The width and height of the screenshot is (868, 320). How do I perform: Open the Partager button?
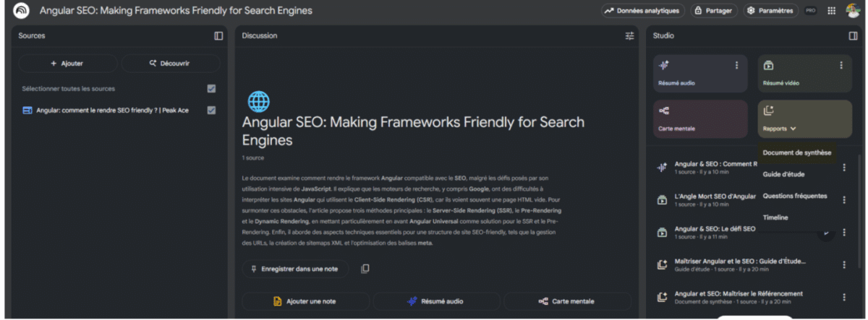coord(712,11)
